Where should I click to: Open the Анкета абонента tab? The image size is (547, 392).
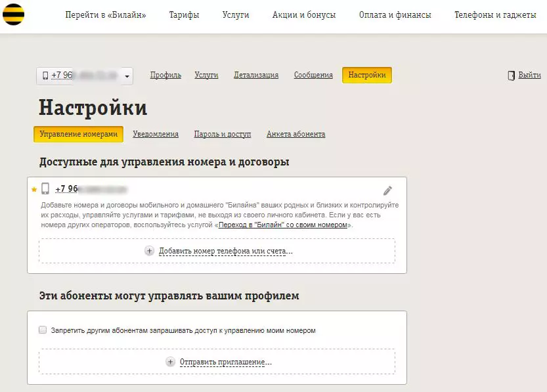pyautogui.click(x=295, y=134)
